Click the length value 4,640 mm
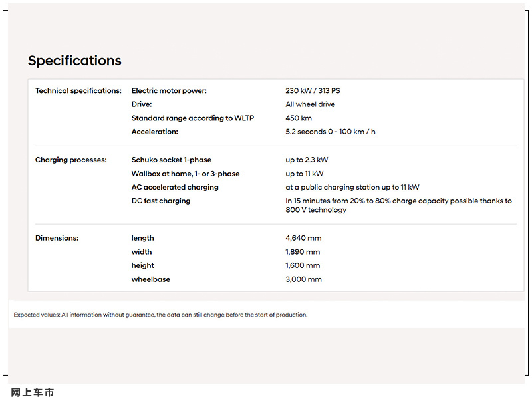 coord(303,238)
